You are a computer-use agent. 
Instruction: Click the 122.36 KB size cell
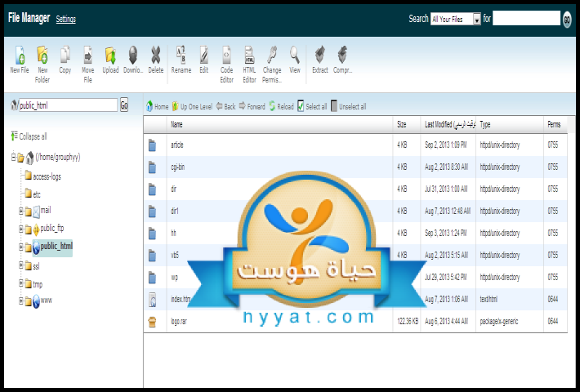pos(408,322)
